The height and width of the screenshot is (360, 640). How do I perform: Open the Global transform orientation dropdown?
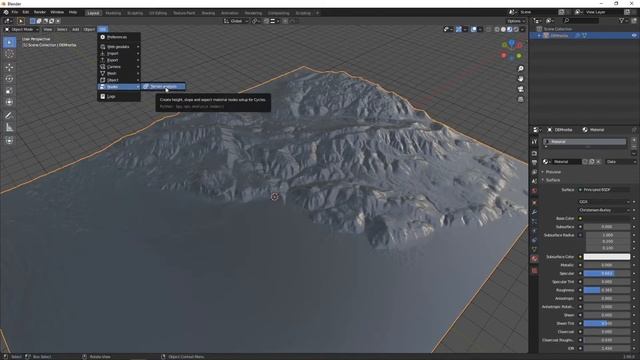coord(236,21)
